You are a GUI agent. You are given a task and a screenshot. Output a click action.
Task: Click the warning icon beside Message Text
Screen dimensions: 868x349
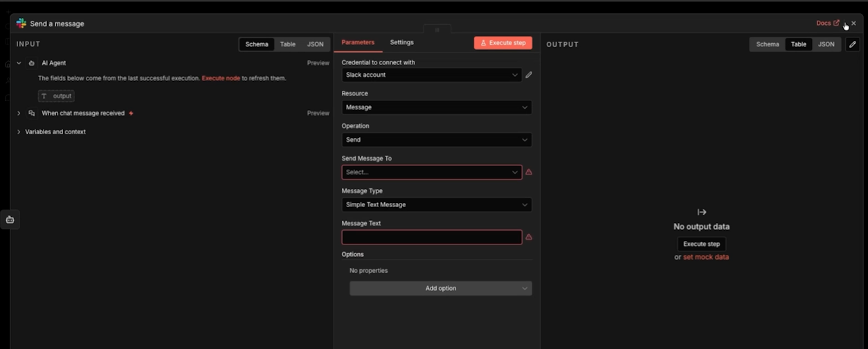(529, 238)
